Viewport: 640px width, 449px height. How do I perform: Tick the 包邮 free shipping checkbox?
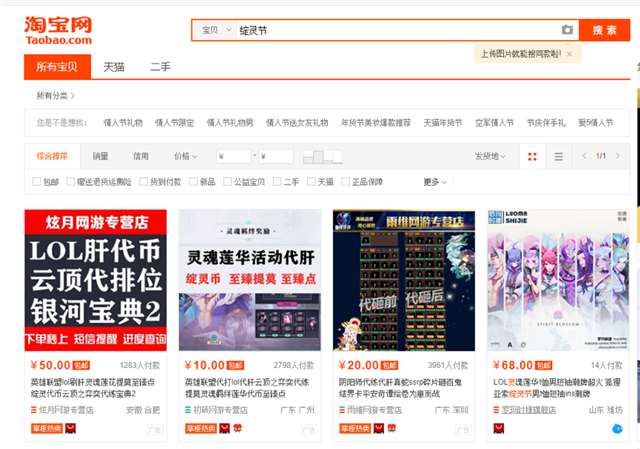37,181
